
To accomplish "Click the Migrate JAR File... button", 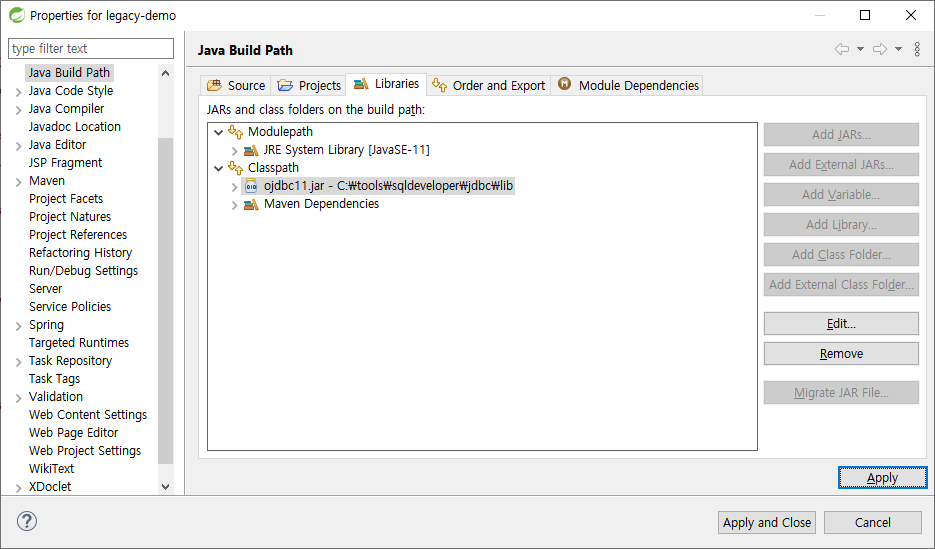I will (x=841, y=393).
